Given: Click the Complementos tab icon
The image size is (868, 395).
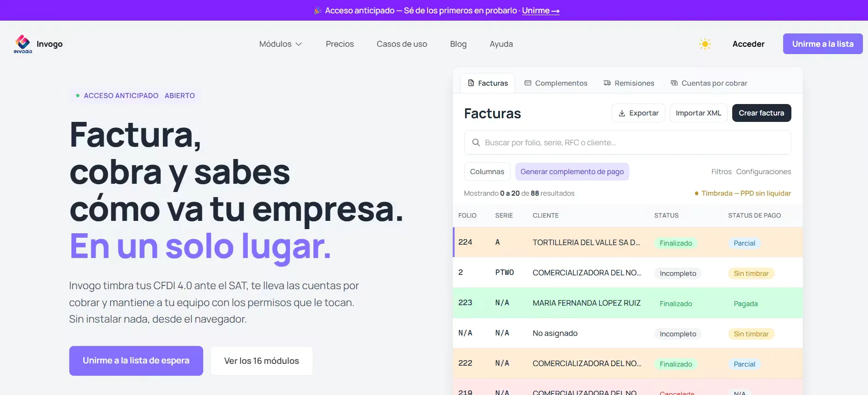Looking at the screenshot, I should pyautogui.click(x=528, y=83).
